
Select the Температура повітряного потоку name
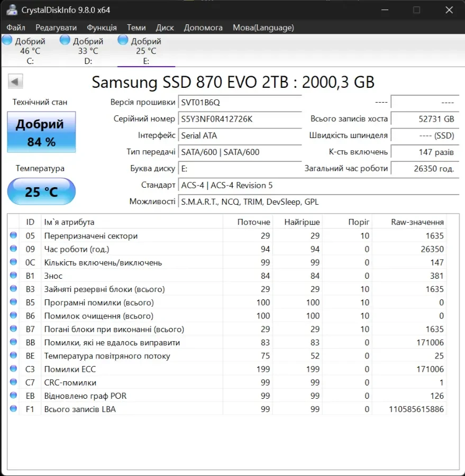[x=107, y=356]
